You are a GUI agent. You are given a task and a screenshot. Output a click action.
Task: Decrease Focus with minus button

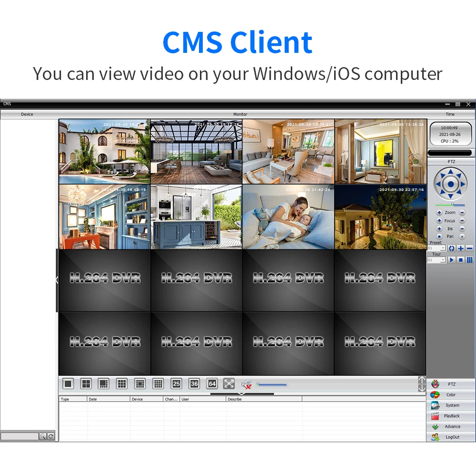pyautogui.click(x=462, y=221)
